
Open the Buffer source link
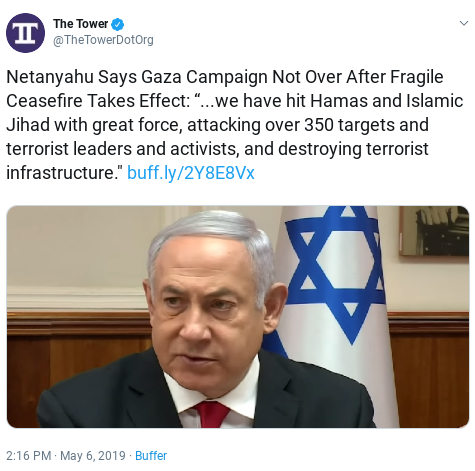151,456
